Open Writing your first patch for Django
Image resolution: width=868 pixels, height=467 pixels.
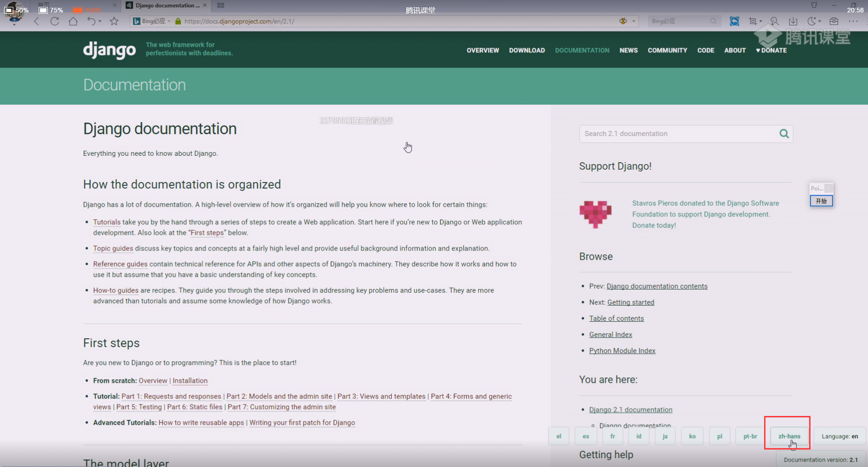pyautogui.click(x=302, y=423)
